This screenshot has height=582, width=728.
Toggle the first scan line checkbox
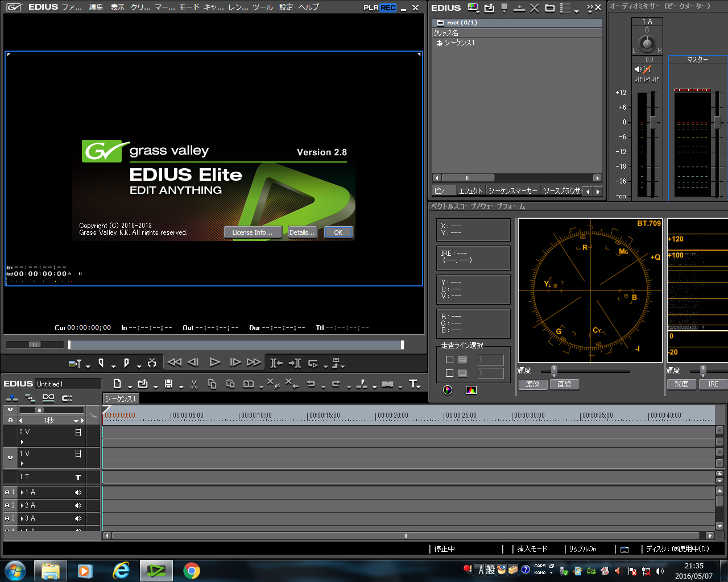[x=449, y=360]
